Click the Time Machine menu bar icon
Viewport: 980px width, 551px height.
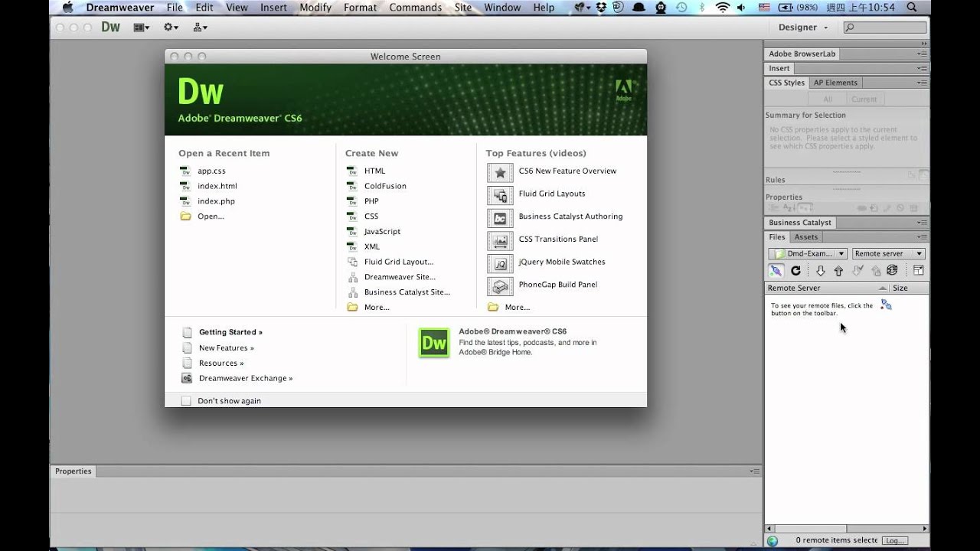[x=681, y=7]
